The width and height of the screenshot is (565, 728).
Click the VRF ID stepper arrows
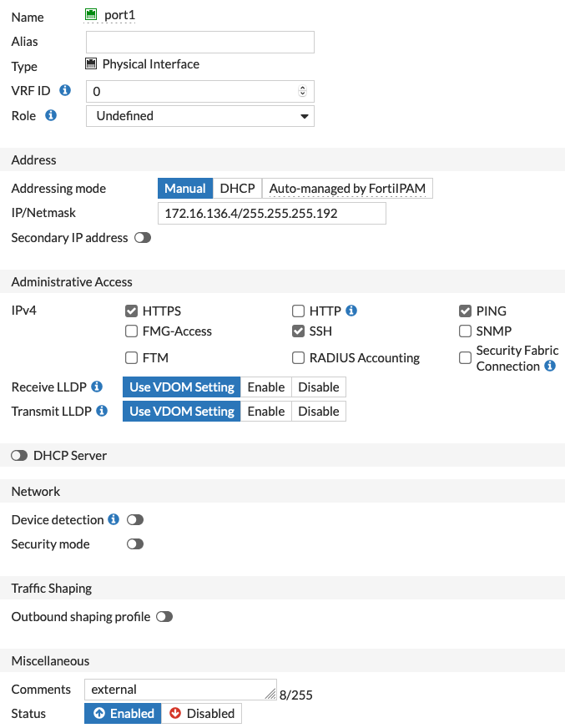[302, 91]
